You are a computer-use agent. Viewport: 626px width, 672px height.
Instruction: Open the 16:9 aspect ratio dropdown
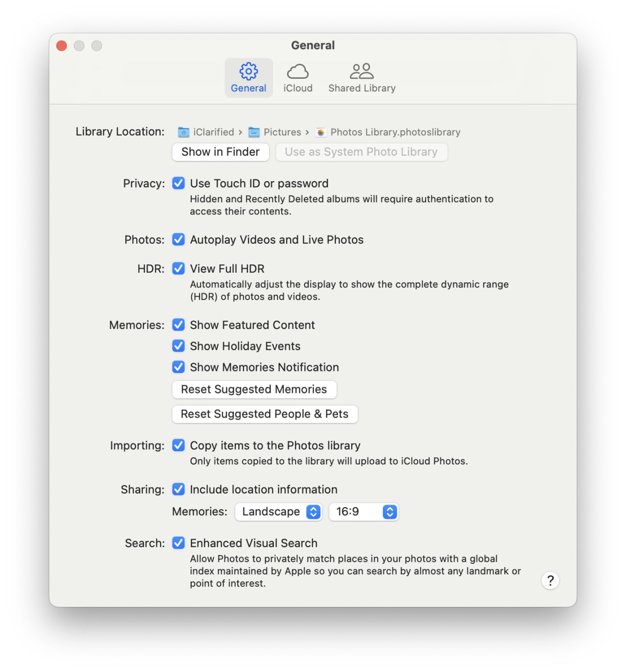coord(363,511)
